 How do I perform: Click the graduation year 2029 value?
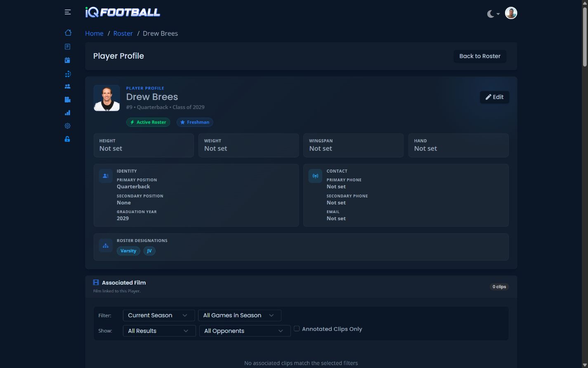pyautogui.click(x=123, y=218)
